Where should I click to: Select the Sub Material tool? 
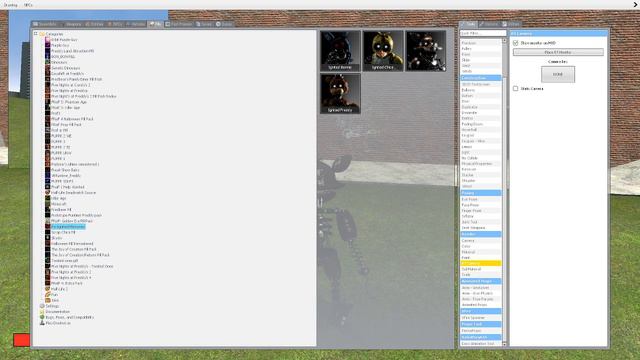click(x=481, y=269)
